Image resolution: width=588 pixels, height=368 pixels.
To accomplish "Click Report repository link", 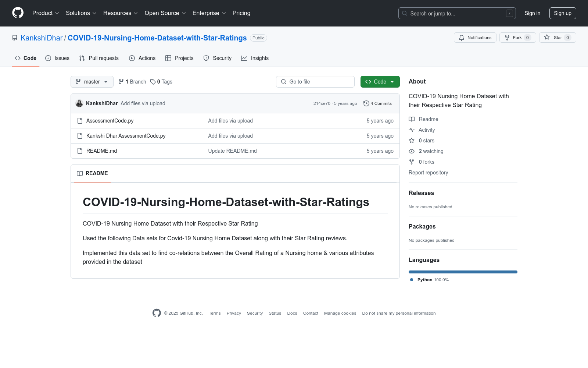I will point(429,173).
